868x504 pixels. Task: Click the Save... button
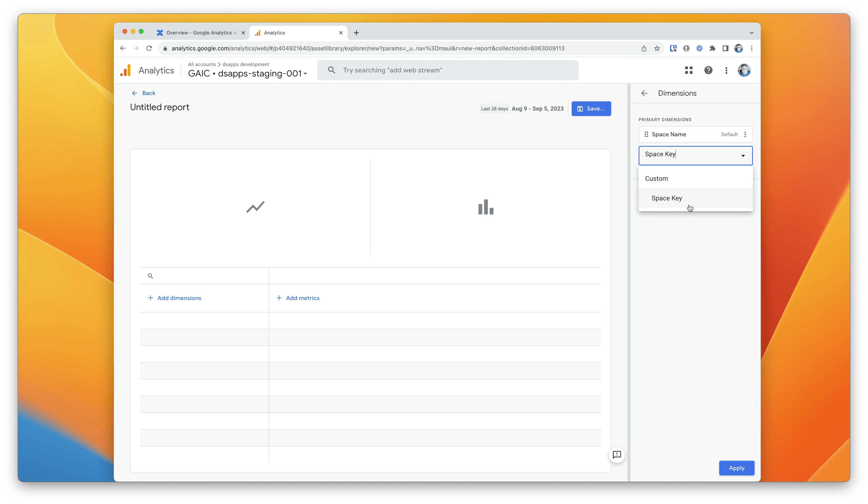click(x=591, y=108)
